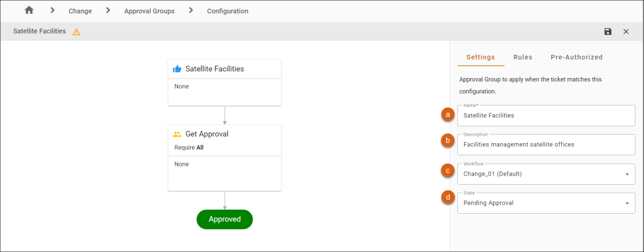The height and width of the screenshot is (252, 644).
Task: Close the Satellite Facilities configuration panel
Action: tap(626, 31)
